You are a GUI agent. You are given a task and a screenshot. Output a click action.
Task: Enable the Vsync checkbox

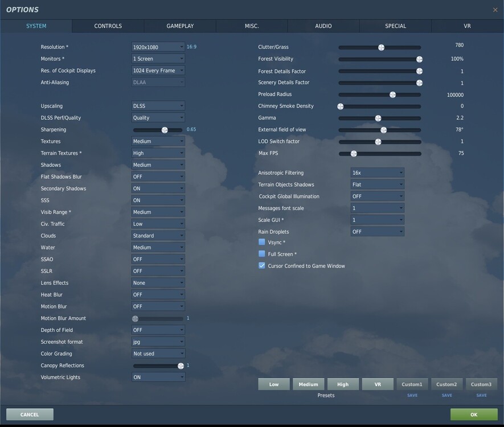(261, 242)
